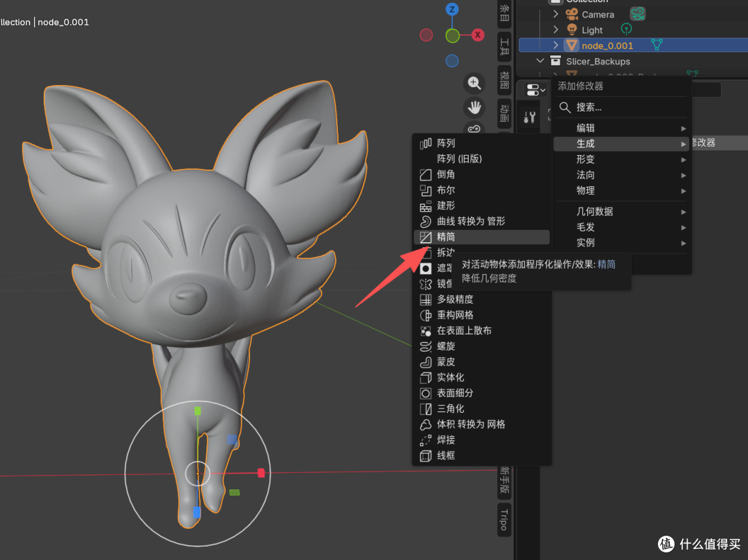Click the green Y axis gizmo circle
The image size is (748, 560).
click(452, 35)
